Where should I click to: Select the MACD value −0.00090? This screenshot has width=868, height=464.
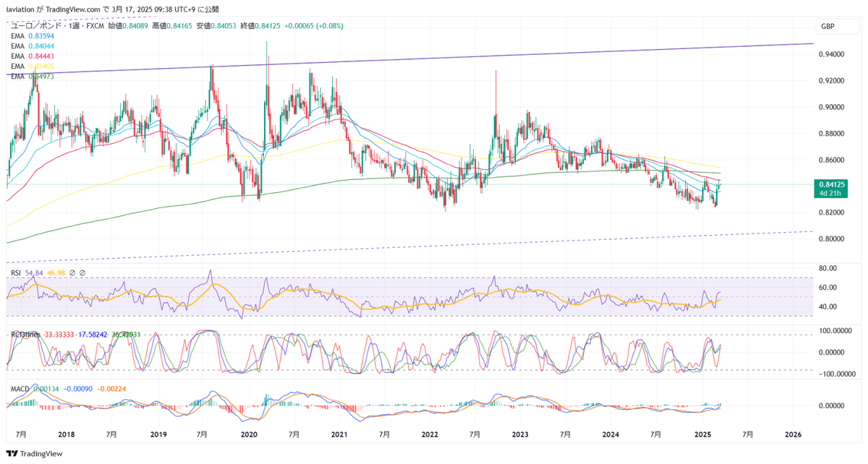[80, 389]
